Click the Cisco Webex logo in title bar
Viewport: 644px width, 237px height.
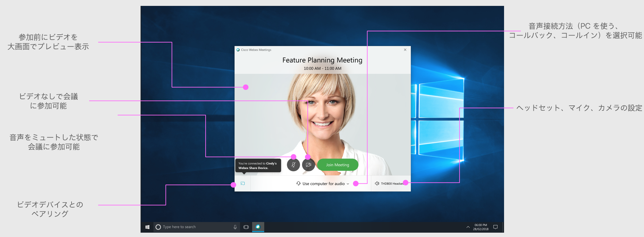pyautogui.click(x=238, y=50)
